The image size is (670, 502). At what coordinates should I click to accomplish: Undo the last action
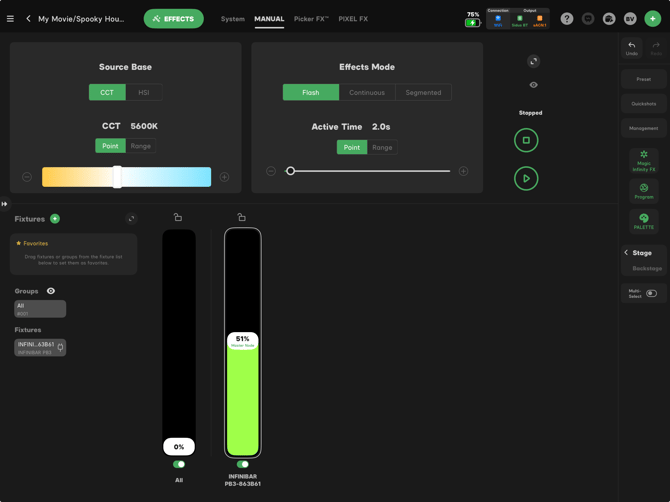pos(632,48)
